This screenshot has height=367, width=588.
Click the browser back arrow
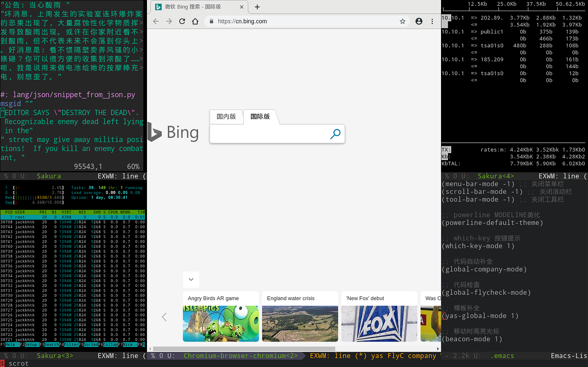(156, 21)
